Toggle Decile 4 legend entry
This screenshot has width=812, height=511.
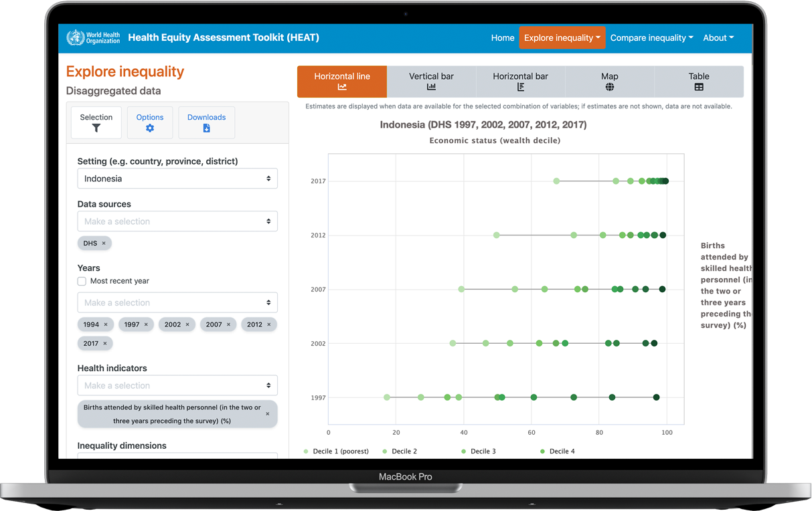[558, 451]
